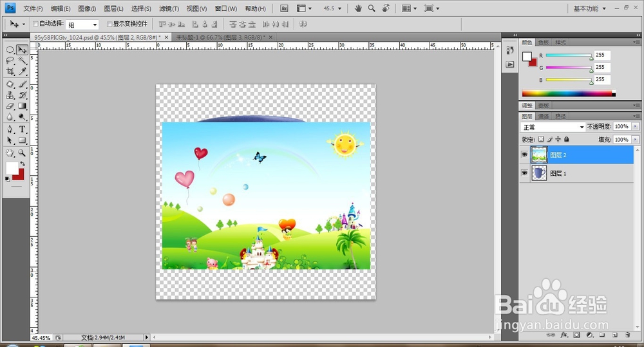This screenshot has height=347, width=644.
Task: Open the 滤镜(T) menu
Action: pos(169,8)
